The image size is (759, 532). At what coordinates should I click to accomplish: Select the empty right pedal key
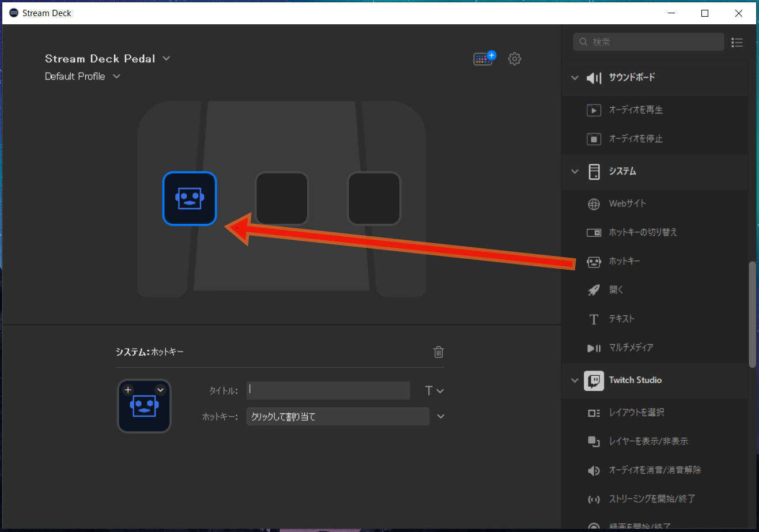374,198
